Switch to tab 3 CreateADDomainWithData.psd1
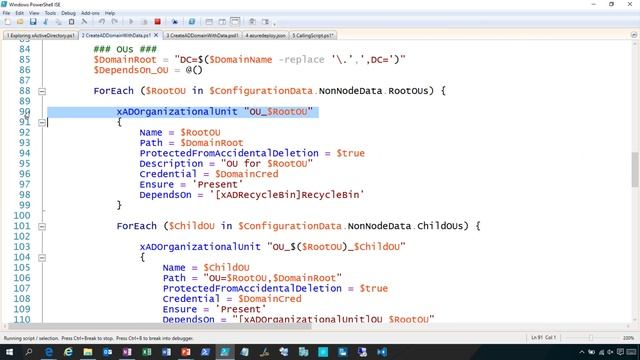The width and height of the screenshot is (640, 360). tap(202, 36)
